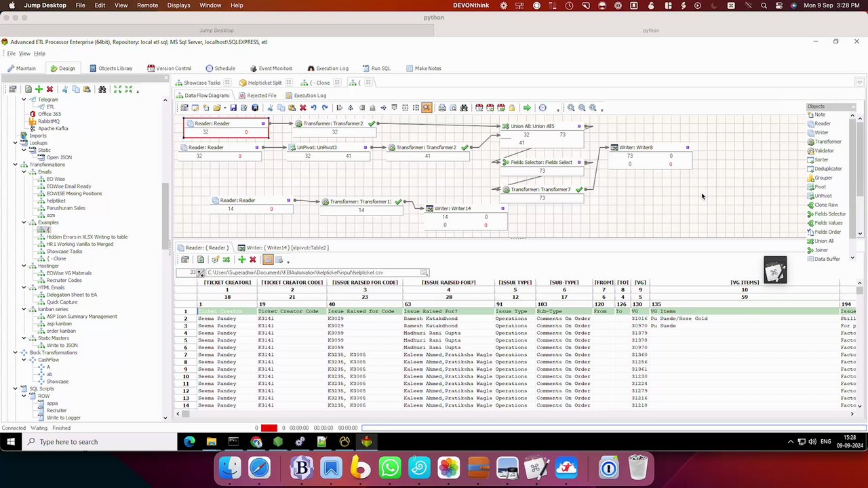Collapse the Transformations tree node
Viewport: 868px width, 488px height.
[16, 165]
